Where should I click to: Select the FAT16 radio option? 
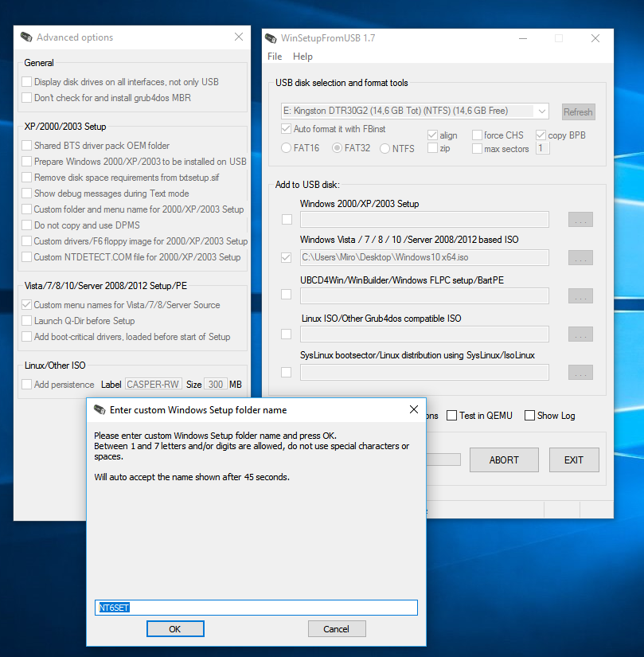point(286,148)
